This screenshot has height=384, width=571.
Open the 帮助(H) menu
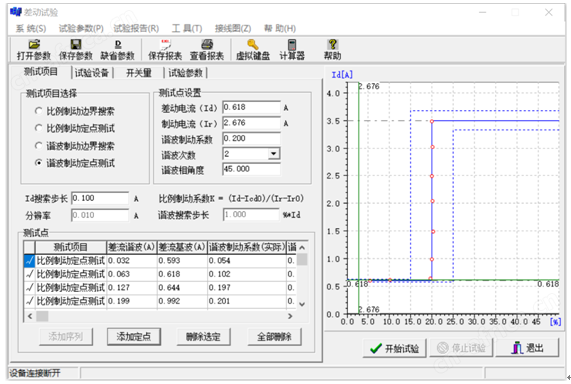pos(280,28)
